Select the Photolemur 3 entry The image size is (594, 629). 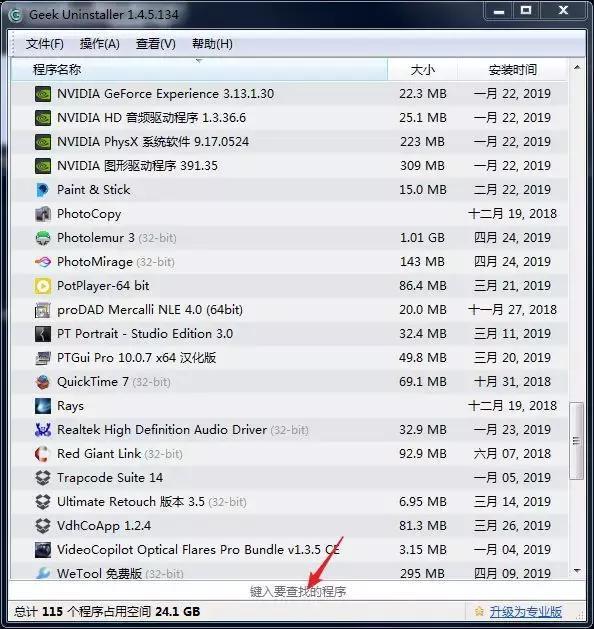(289, 238)
